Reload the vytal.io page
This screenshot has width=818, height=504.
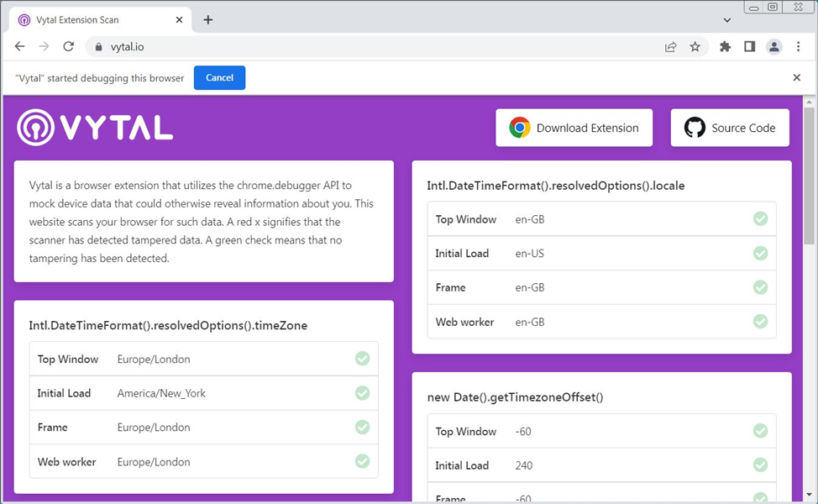coord(68,46)
